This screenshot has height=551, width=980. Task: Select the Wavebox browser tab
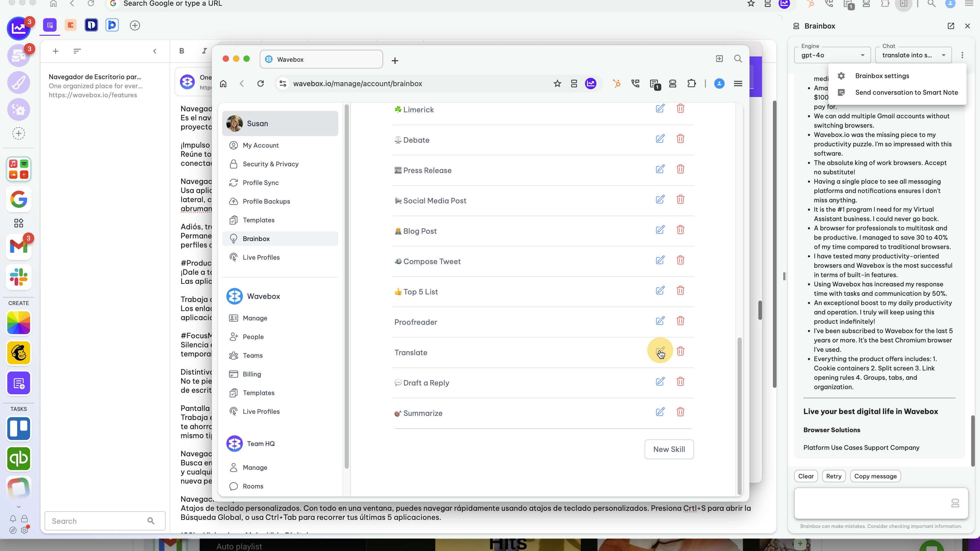[321, 59]
